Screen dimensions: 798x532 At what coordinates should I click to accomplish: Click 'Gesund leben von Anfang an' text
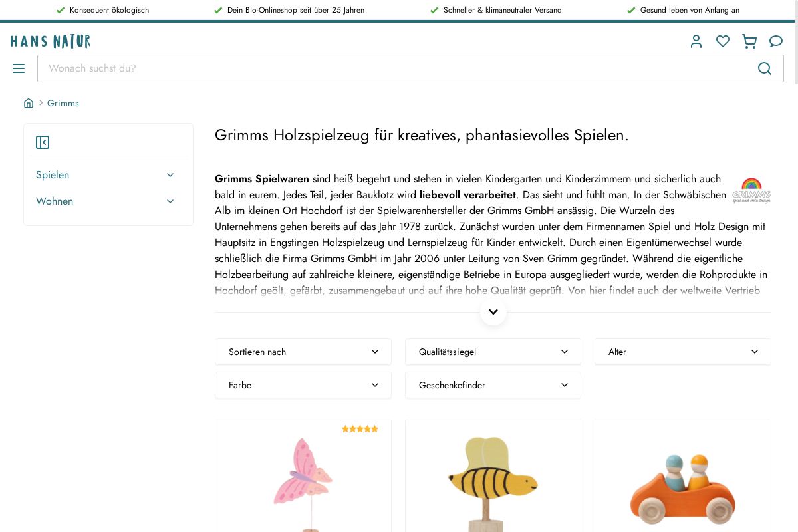[x=690, y=10]
